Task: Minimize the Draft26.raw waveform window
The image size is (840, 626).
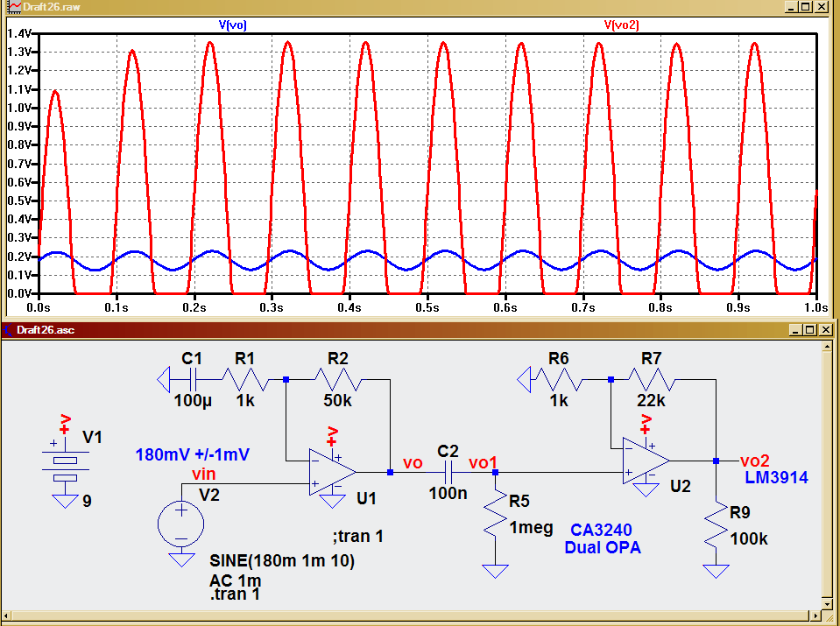Action: (x=791, y=7)
